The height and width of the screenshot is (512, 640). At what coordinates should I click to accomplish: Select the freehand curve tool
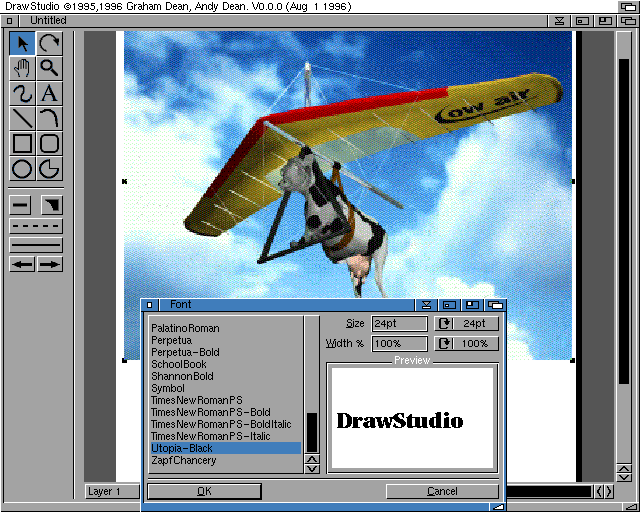22,93
